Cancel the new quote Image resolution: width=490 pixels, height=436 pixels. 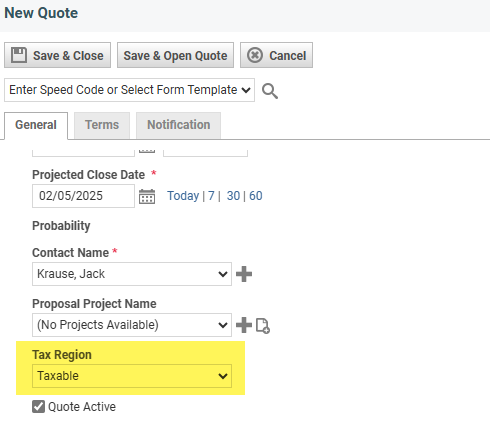(x=276, y=55)
